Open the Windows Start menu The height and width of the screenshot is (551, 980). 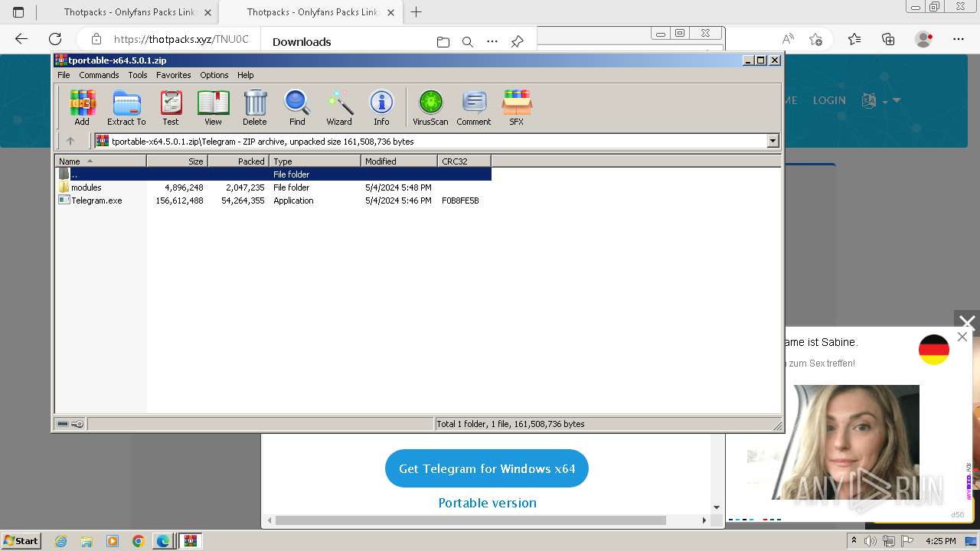pyautogui.click(x=21, y=540)
